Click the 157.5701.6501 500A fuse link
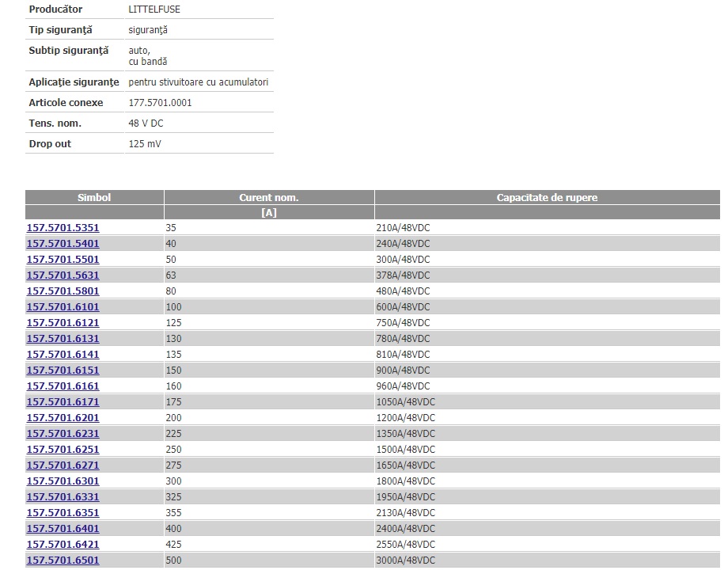 63,560
